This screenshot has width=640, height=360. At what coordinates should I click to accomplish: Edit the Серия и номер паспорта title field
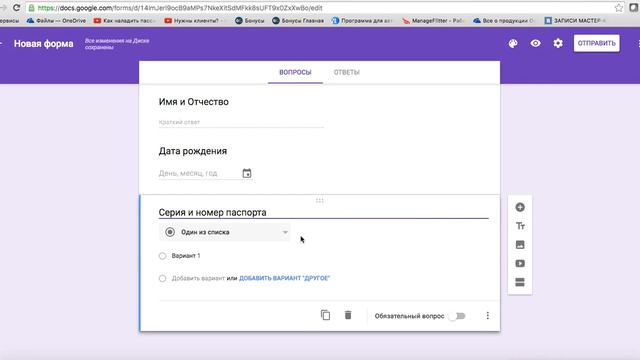tap(323, 212)
